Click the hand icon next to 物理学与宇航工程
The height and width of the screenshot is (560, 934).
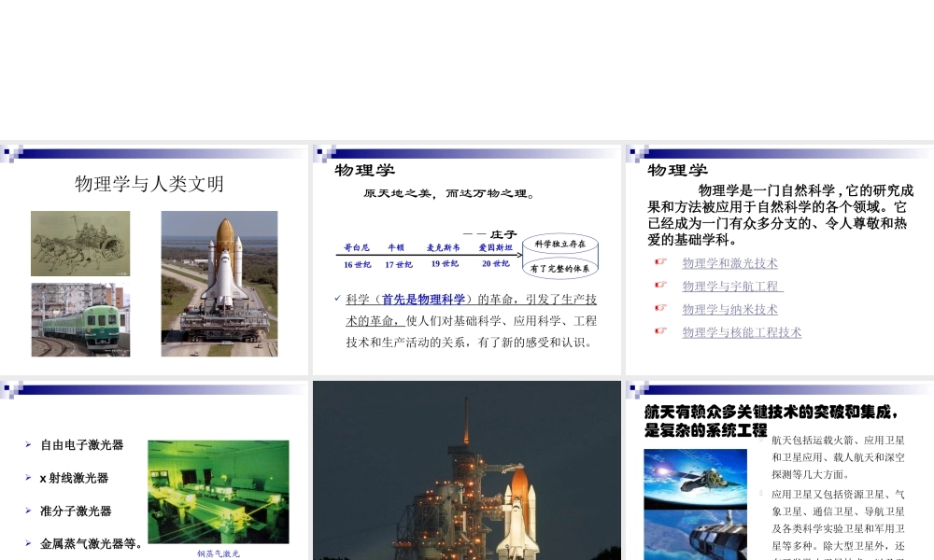660,286
